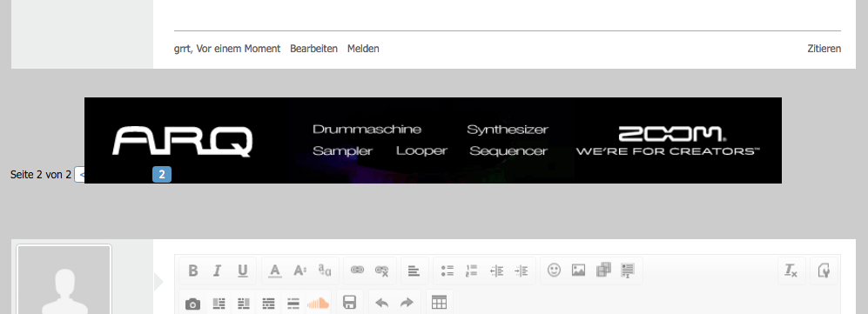The width and height of the screenshot is (868, 314).
Task: Apply italic formatting
Action: (x=217, y=271)
